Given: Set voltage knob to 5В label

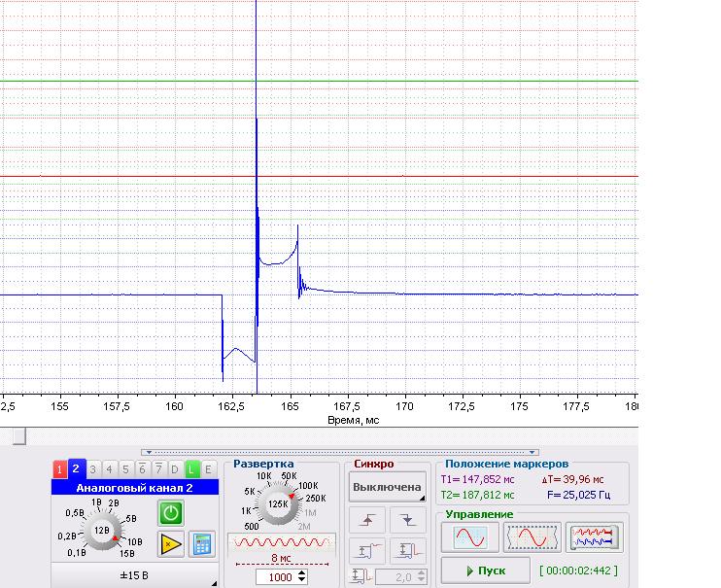Looking at the screenshot, I should [131, 519].
